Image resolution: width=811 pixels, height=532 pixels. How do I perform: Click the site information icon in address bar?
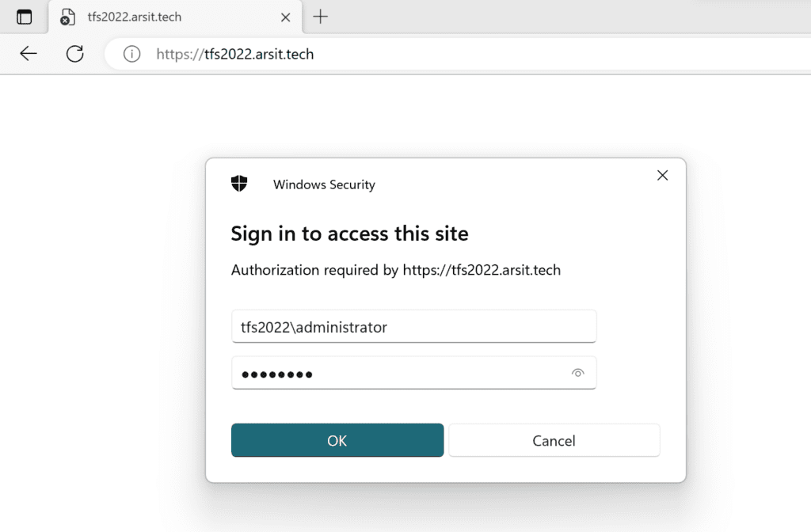coord(131,54)
